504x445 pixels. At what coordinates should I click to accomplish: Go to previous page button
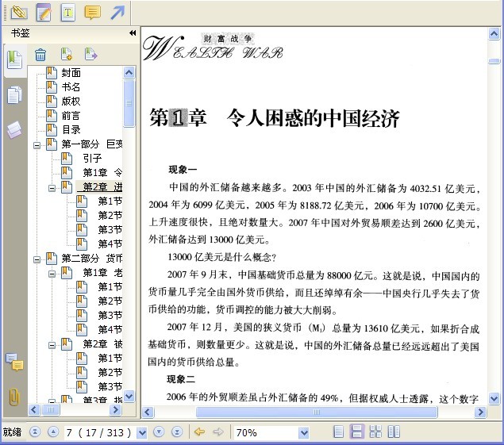pyautogui.click(x=53, y=432)
